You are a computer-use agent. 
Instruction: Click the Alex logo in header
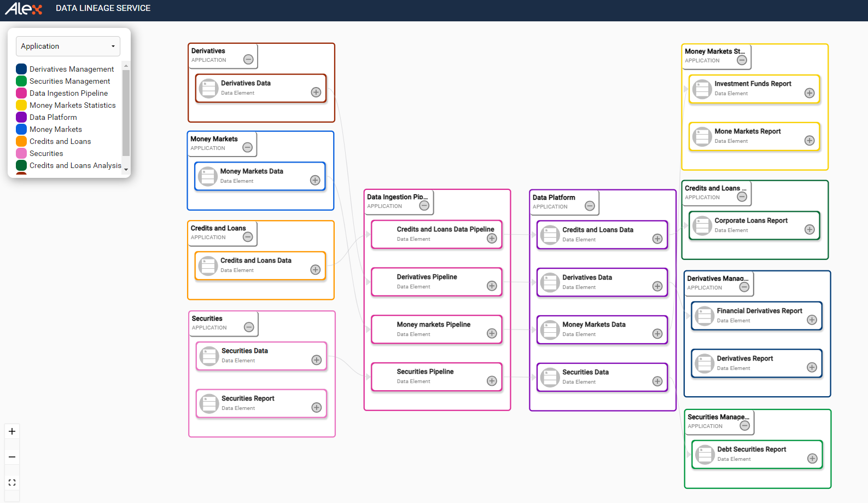24,9
